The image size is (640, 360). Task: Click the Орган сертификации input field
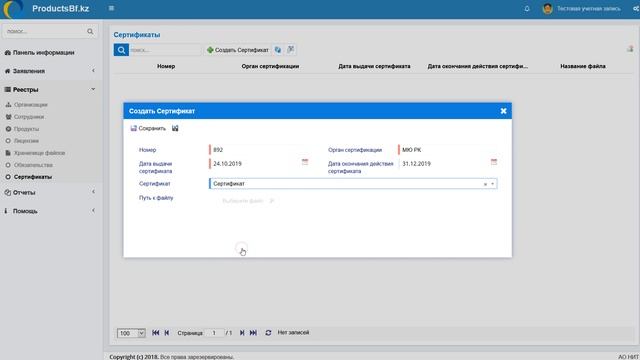pos(448,150)
